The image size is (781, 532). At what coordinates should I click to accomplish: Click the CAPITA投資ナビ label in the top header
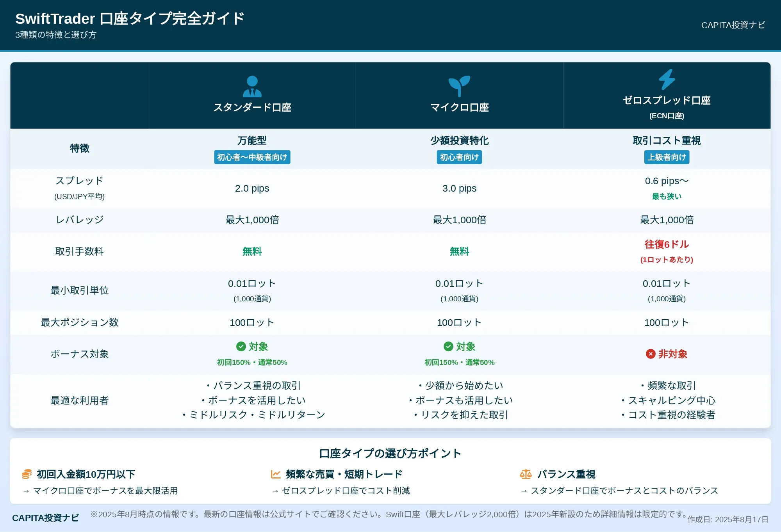pos(733,25)
